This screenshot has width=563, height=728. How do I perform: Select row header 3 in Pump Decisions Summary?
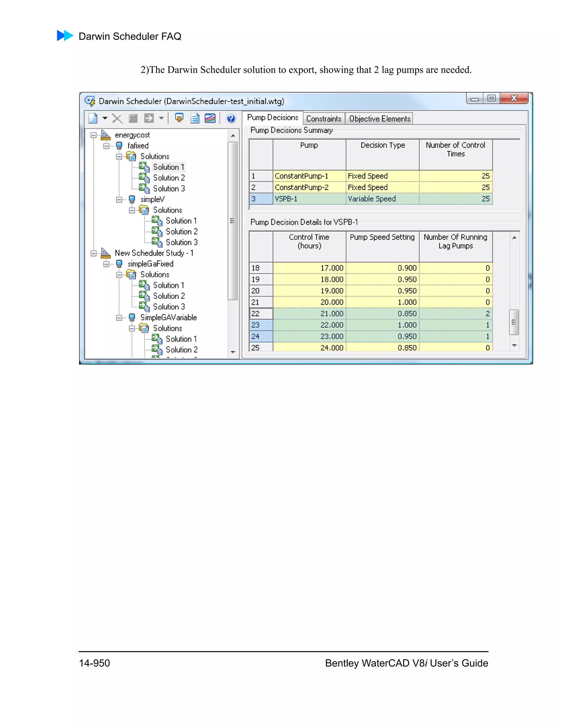[261, 199]
